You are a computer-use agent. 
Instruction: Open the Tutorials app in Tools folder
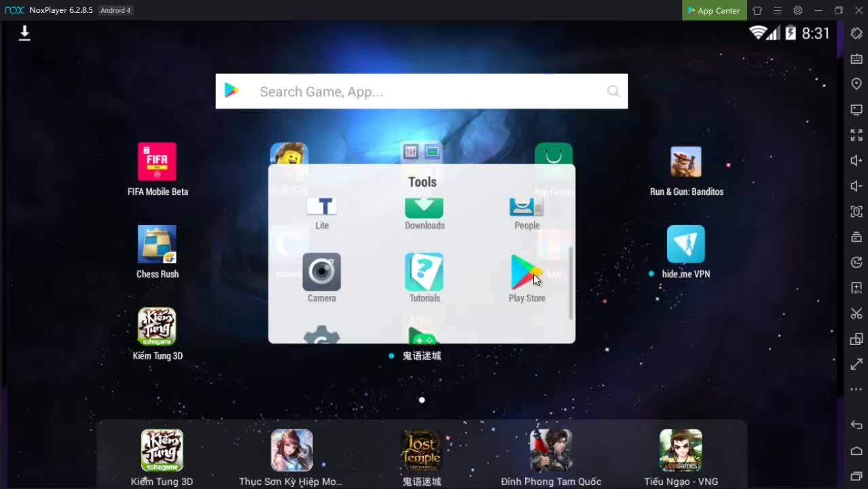[424, 272]
